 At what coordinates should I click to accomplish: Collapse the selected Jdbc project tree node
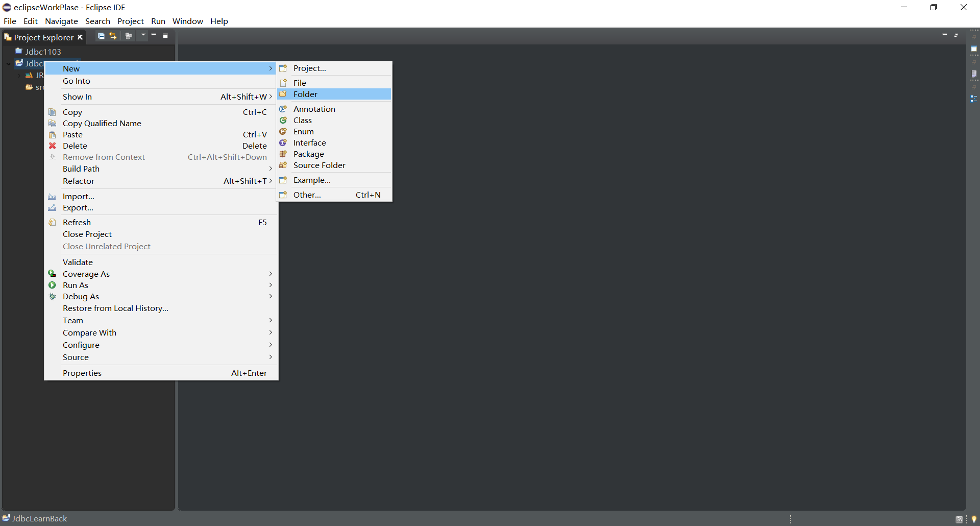pos(9,63)
